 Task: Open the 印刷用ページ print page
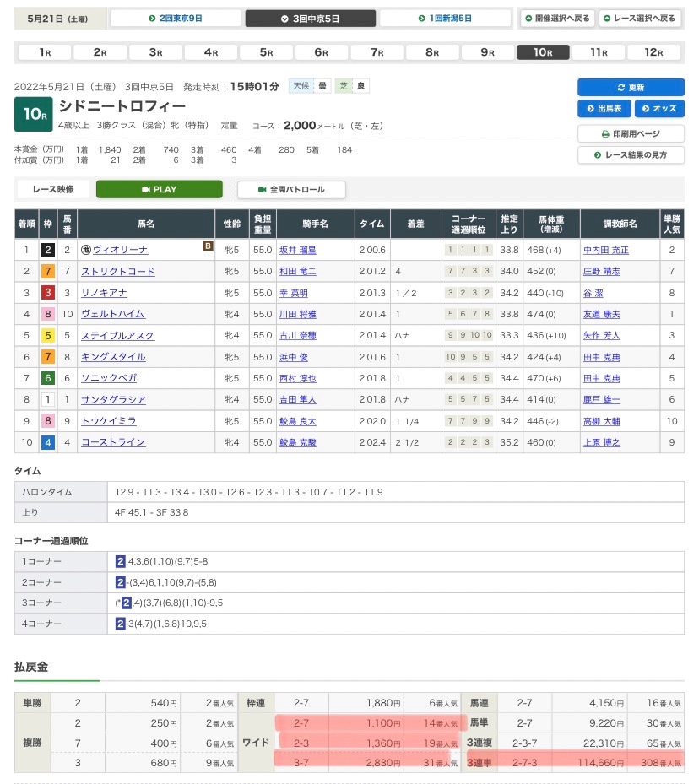(x=630, y=133)
